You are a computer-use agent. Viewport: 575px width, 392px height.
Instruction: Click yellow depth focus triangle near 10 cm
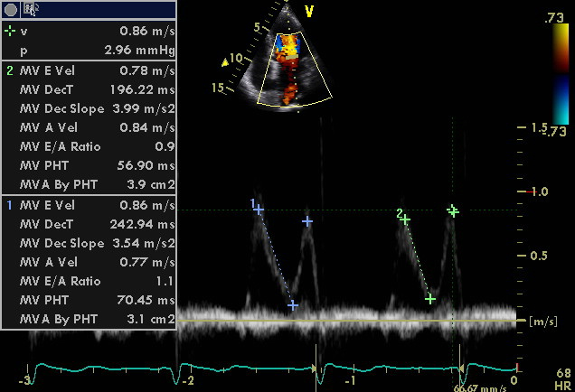tap(225, 63)
